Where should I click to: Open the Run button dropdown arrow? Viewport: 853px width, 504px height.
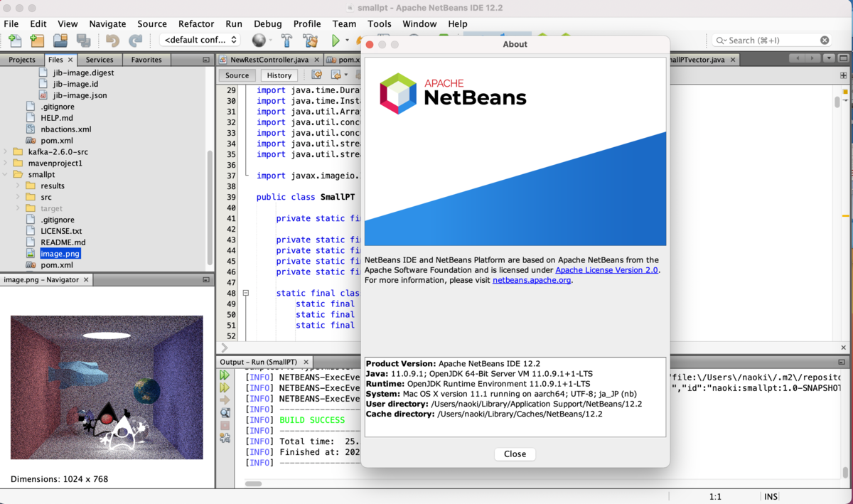(347, 41)
